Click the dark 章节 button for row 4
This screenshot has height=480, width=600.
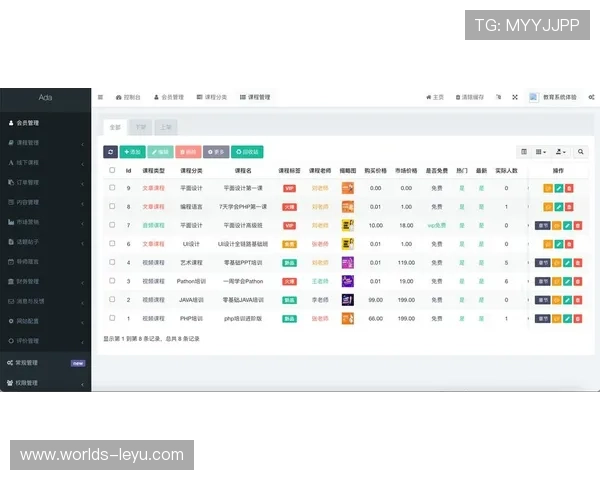pos(543,263)
